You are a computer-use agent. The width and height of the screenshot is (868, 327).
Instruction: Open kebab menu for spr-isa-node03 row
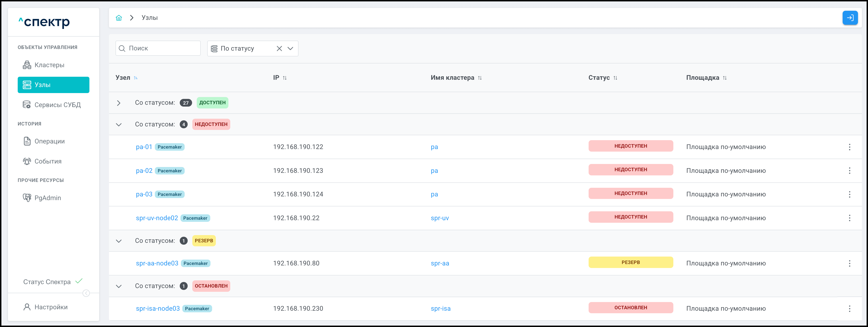tap(849, 308)
